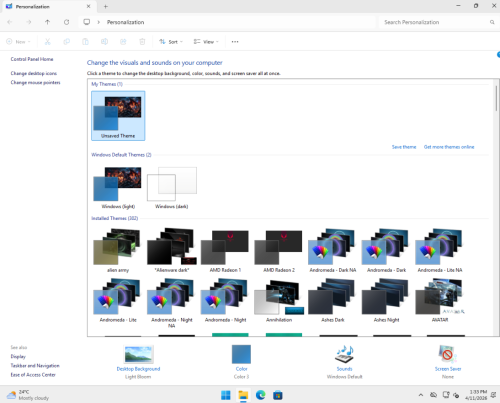
Task: Open the See more three-dots menu
Action: point(235,42)
